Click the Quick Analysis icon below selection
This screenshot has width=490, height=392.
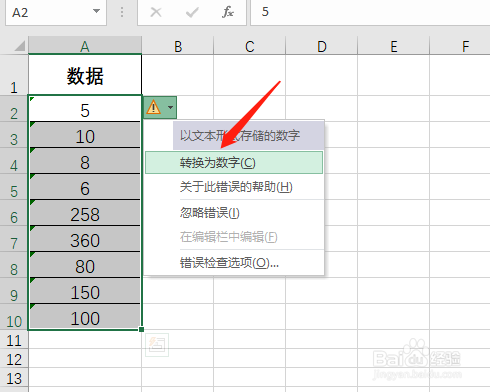coord(157,345)
